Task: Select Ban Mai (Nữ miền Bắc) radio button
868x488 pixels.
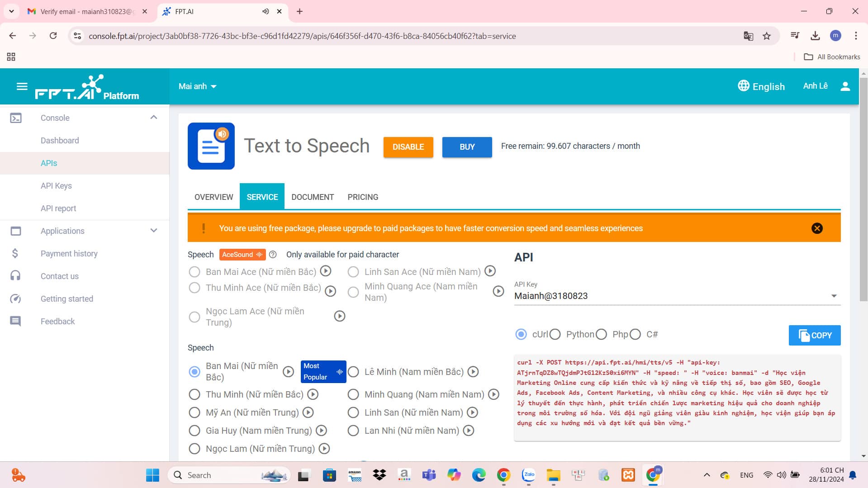Action: pos(194,372)
